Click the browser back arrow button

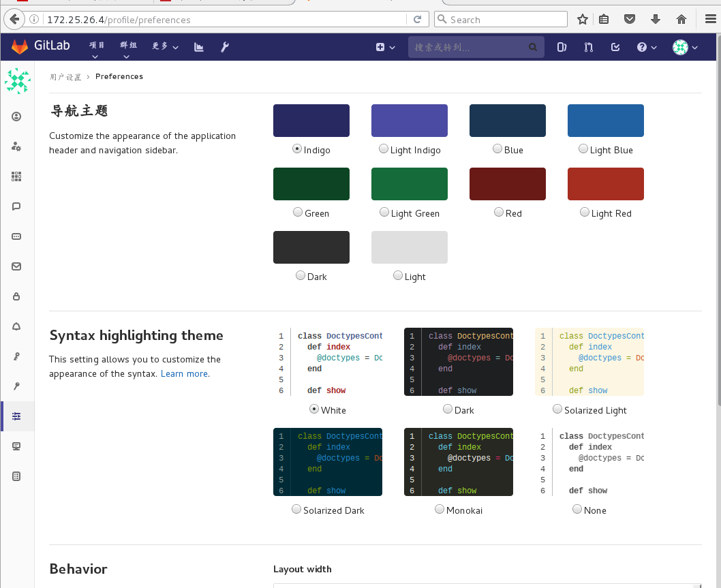(x=14, y=19)
